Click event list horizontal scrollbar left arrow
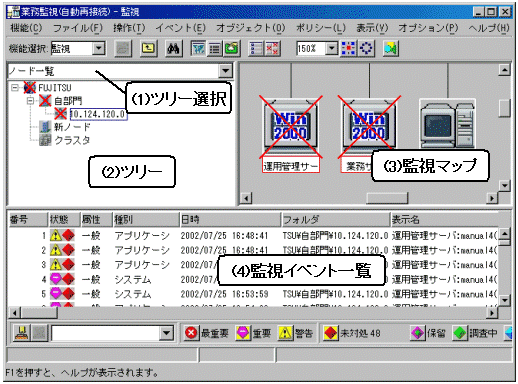The height and width of the screenshot is (384, 518). click(x=14, y=313)
